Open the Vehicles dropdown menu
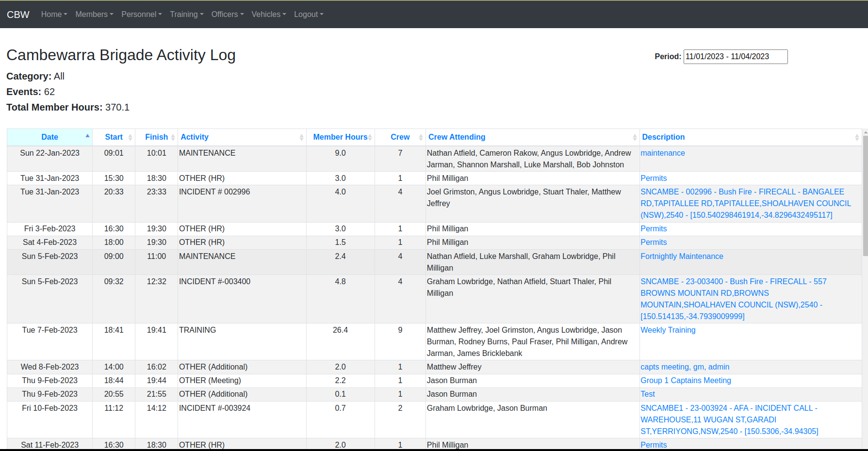The height and width of the screenshot is (451, 868). click(x=268, y=15)
